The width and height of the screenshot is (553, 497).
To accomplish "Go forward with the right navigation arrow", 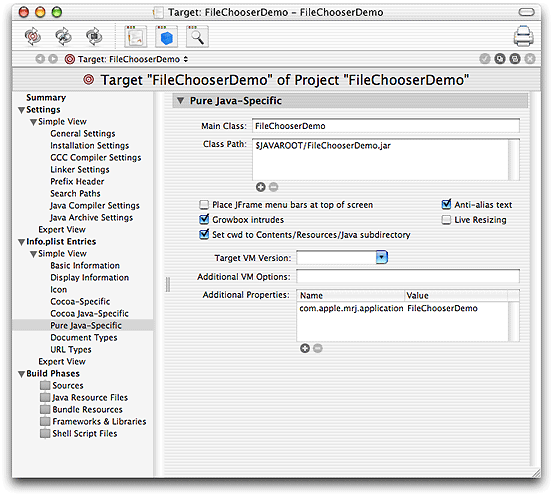I will coord(53,59).
